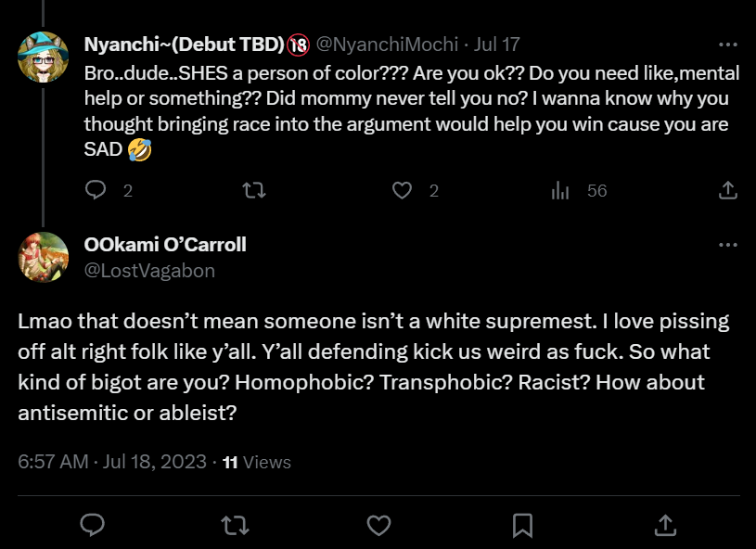Retweet OOkami O'Carroll's tweet

click(235, 525)
